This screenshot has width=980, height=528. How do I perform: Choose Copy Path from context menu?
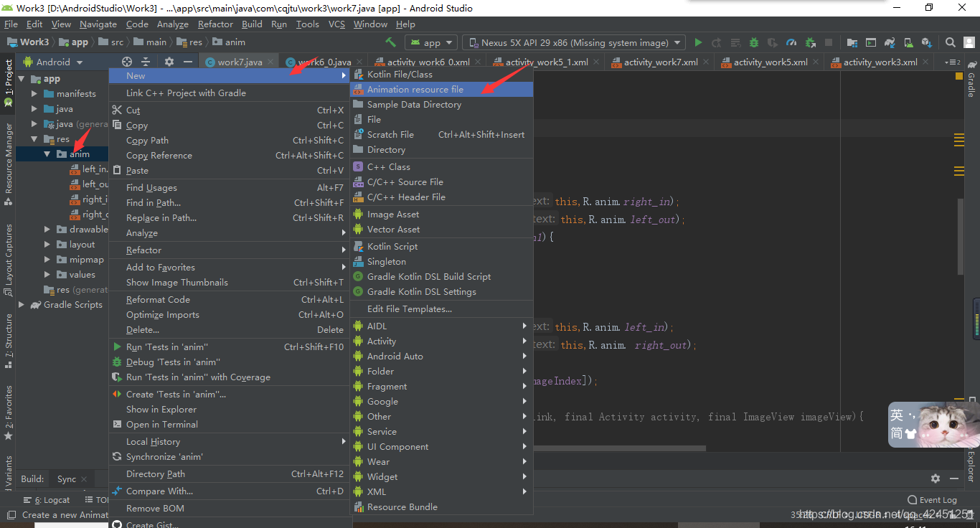point(228,140)
